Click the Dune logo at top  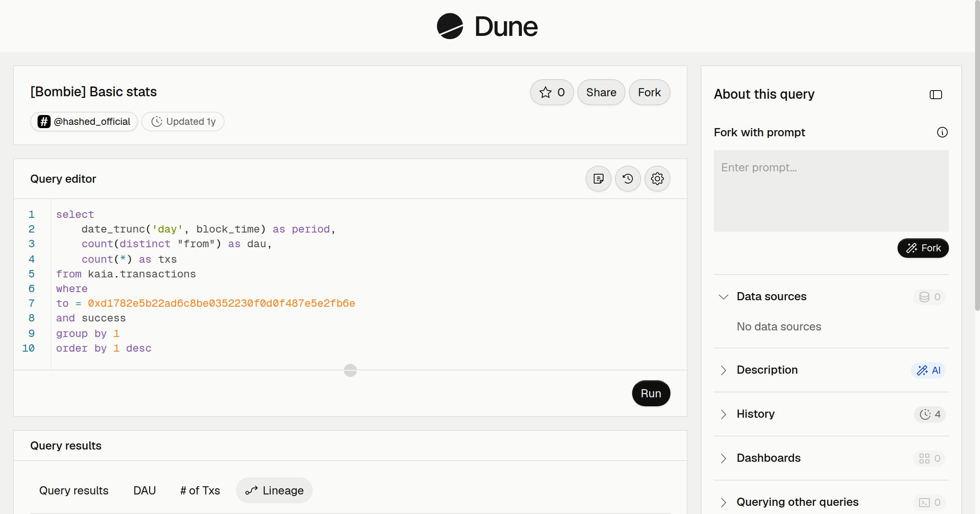click(x=487, y=26)
